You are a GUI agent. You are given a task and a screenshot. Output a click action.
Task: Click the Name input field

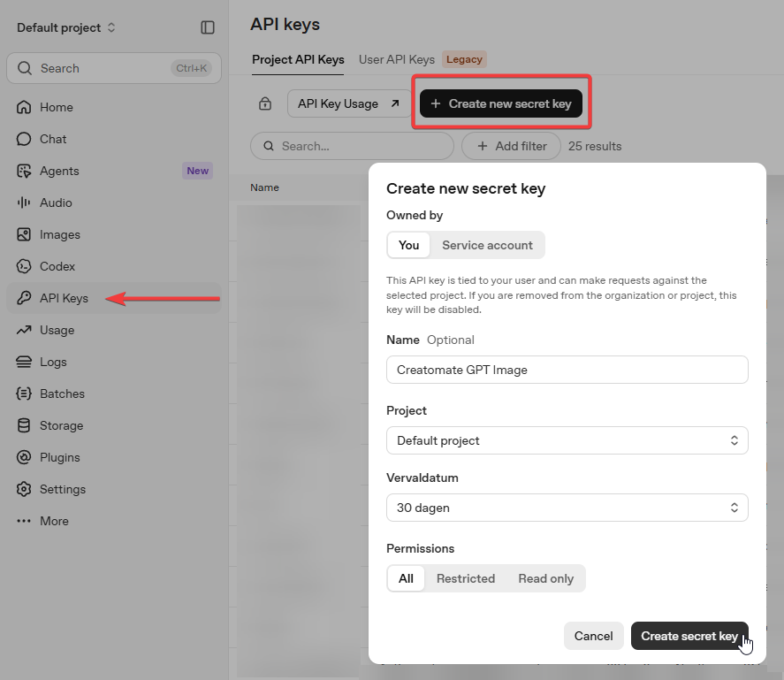pyautogui.click(x=567, y=370)
